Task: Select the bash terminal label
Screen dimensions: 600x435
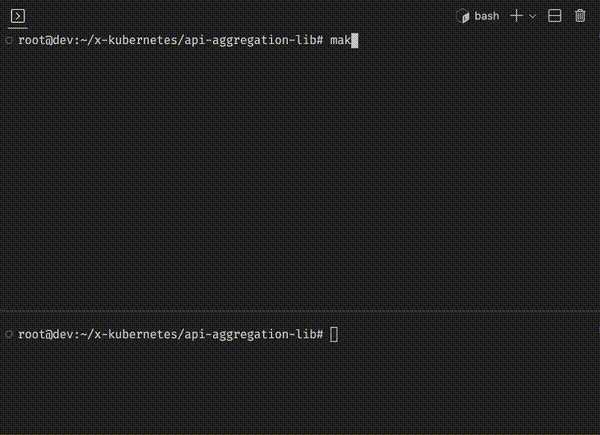Action: click(487, 16)
